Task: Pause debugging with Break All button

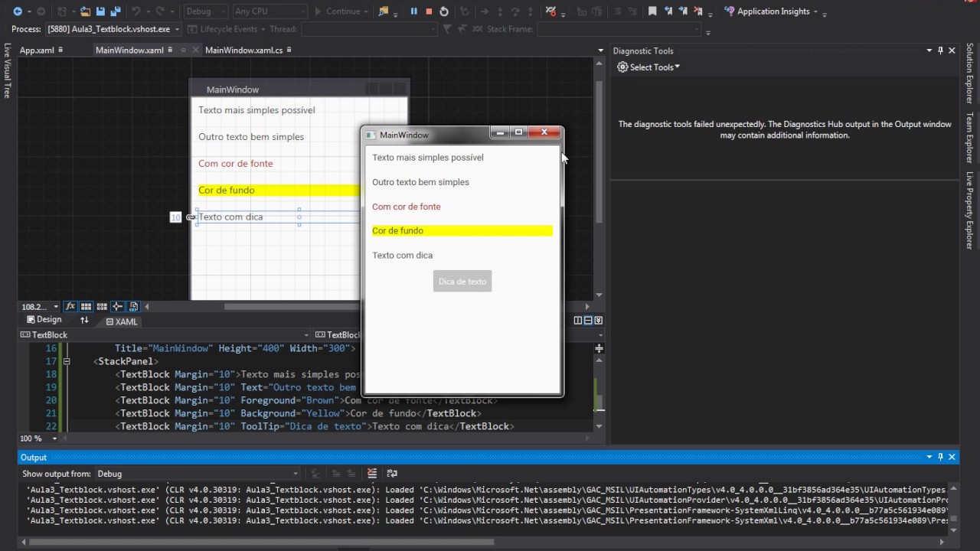Action: [413, 11]
